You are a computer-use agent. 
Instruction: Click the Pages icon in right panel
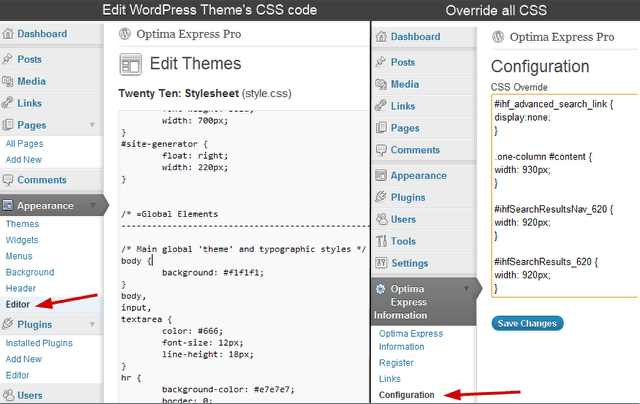381,128
